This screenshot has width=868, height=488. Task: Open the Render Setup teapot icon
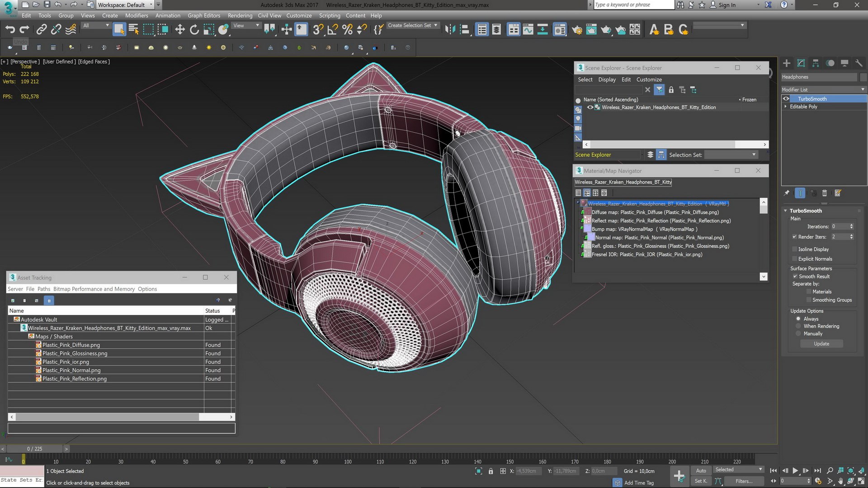[x=577, y=30]
